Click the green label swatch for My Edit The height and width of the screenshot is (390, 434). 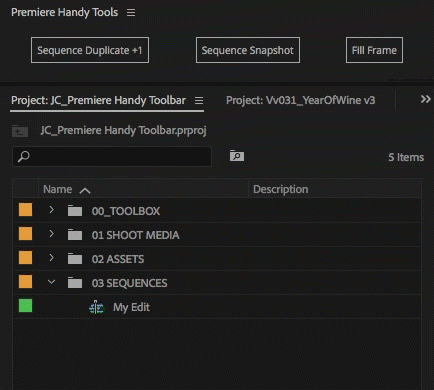[x=25, y=306]
